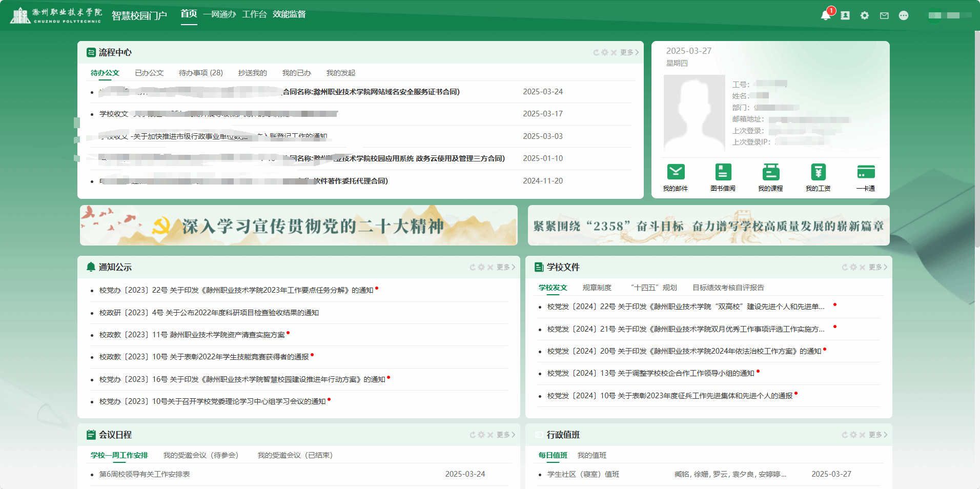Open the address book contacts icon

(845, 15)
